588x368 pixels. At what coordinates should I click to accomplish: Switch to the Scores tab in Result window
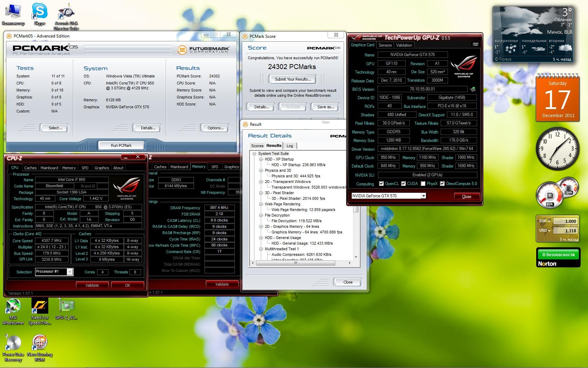pos(257,146)
